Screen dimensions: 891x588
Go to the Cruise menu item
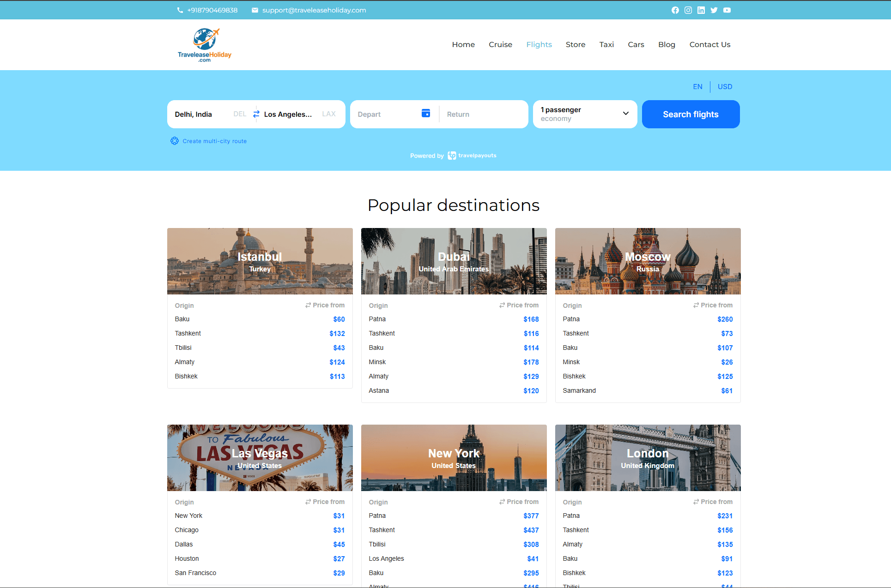point(500,44)
